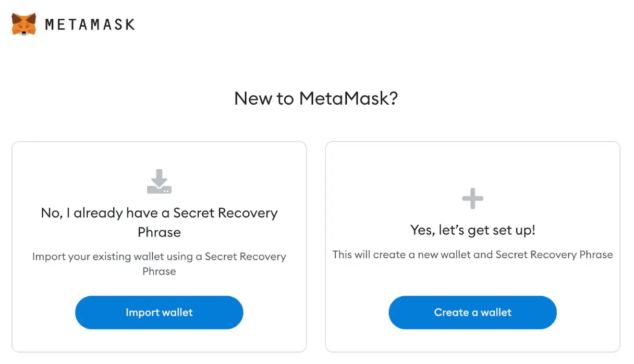Click the plus icon above the setup text
Image resolution: width=634 pixels, height=364 pixels.
click(472, 198)
